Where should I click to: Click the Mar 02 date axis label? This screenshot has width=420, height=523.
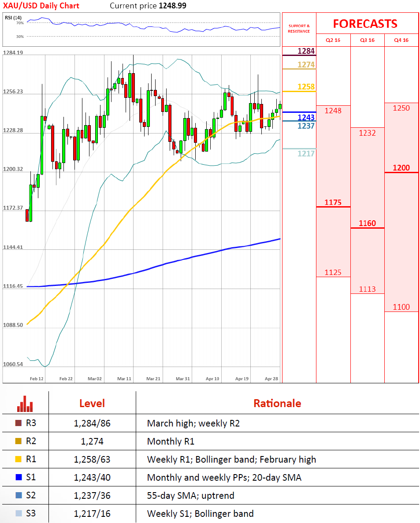pos(95,378)
